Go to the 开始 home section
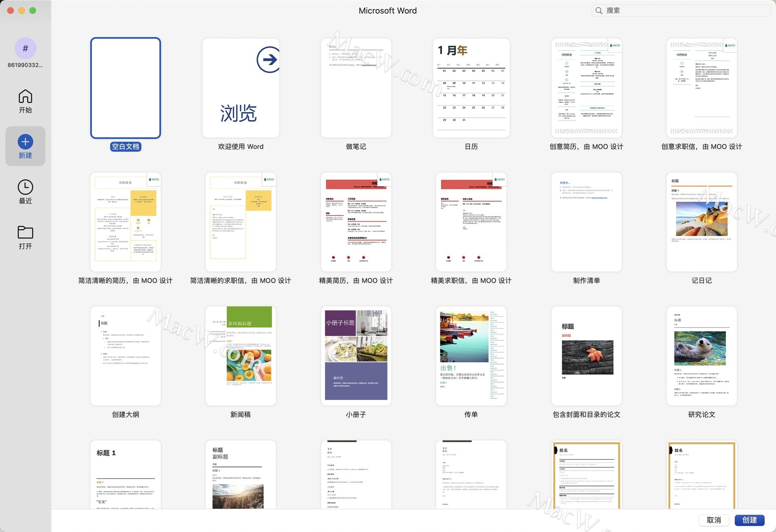 25,101
